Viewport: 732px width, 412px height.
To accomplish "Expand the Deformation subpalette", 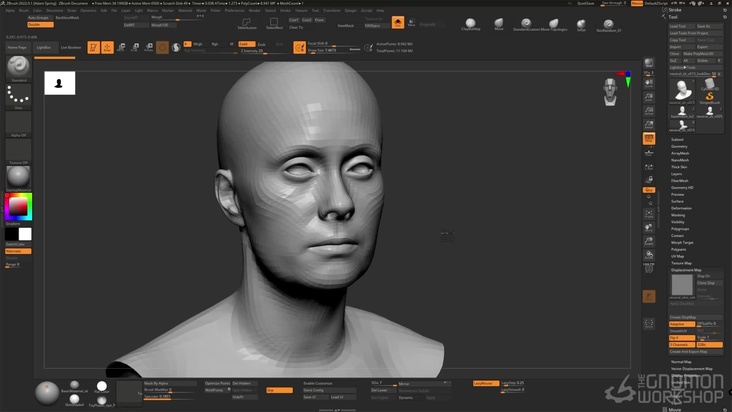I will (x=682, y=208).
